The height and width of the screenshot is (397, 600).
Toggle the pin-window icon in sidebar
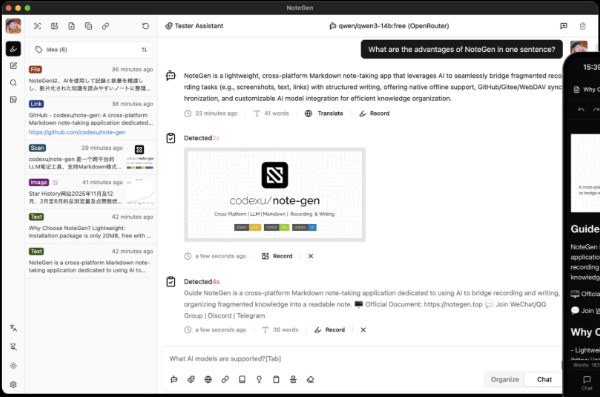pos(13,347)
